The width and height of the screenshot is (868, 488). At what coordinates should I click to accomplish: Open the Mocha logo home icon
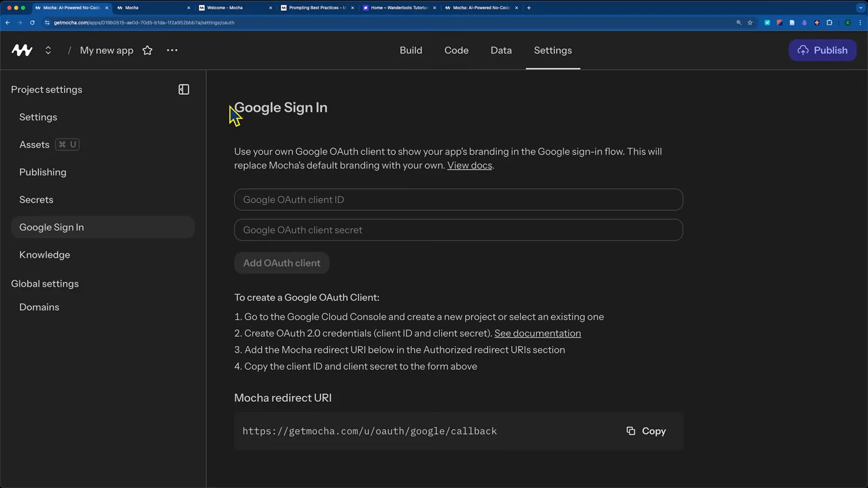point(22,50)
